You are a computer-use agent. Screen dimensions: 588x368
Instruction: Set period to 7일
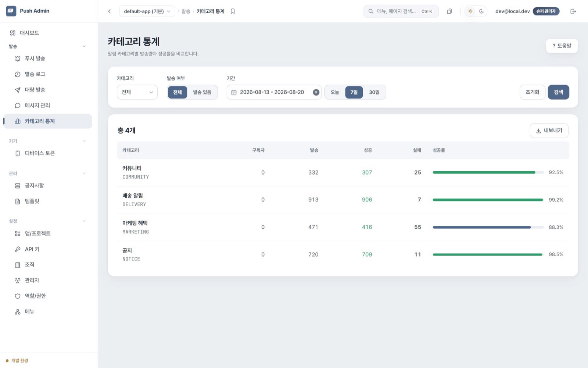[354, 92]
